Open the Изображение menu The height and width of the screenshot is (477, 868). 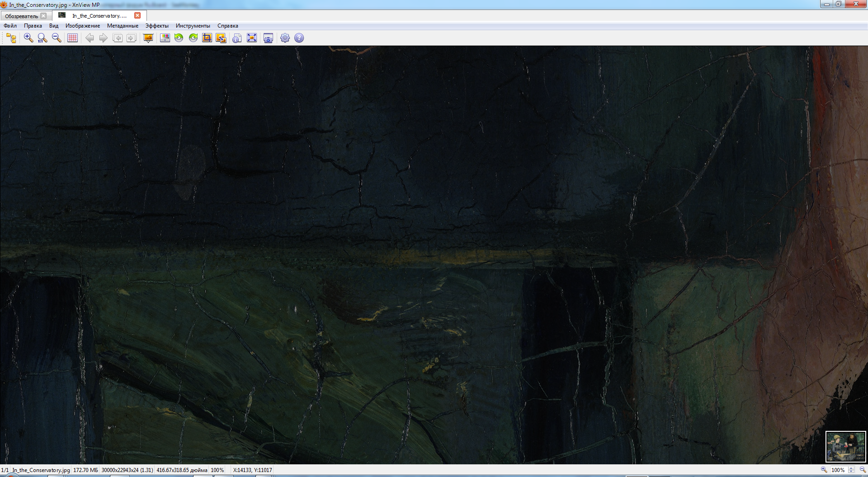point(83,26)
